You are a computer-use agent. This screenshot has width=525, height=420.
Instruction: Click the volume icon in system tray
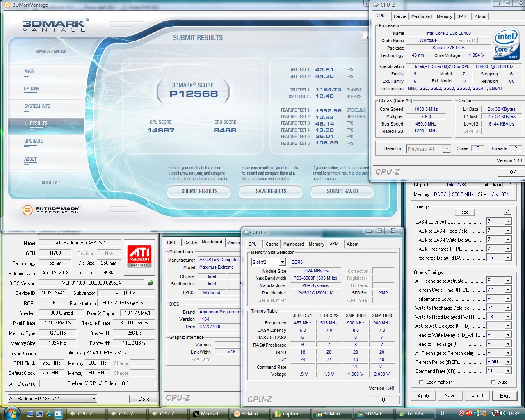tap(502, 413)
